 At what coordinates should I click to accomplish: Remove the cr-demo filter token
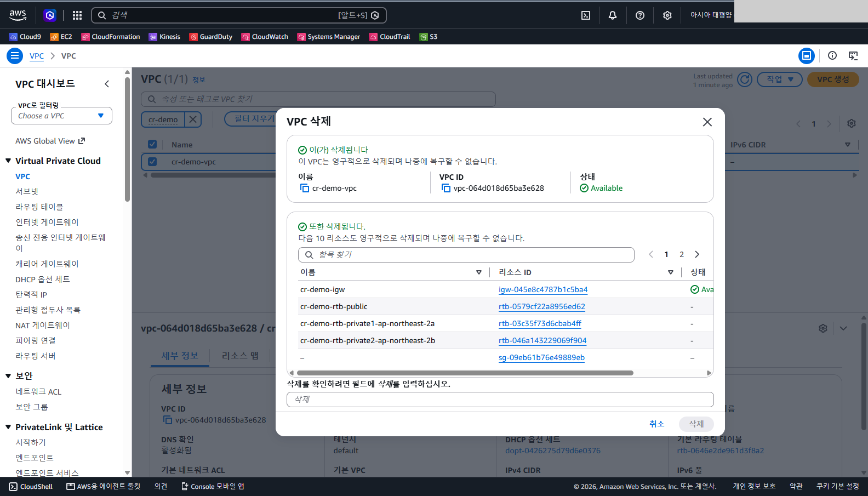click(x=192, y=119)
